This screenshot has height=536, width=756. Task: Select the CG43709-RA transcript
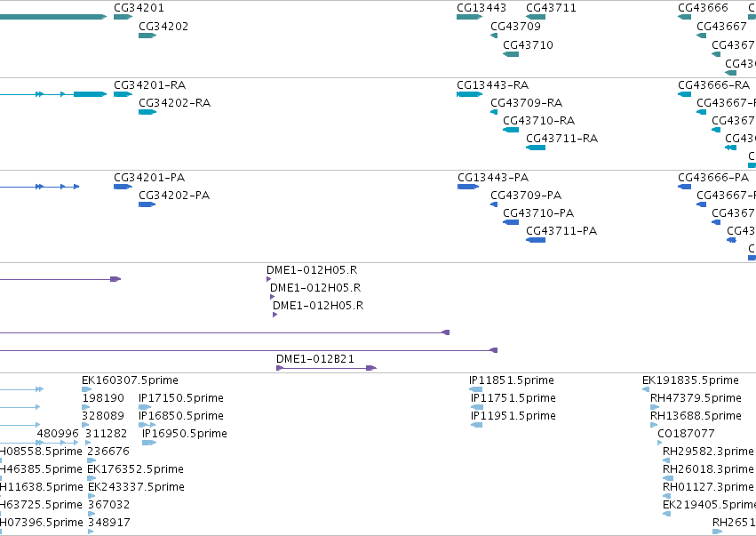click(494, 112)
